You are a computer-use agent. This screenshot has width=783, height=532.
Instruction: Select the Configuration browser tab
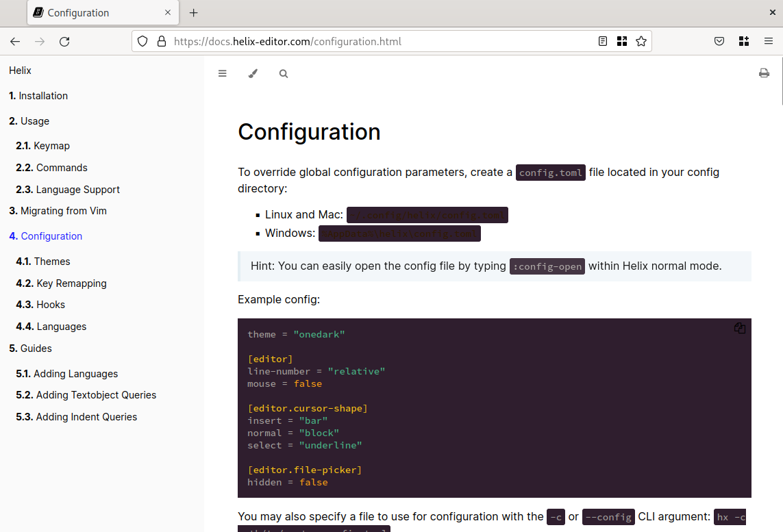102,13
